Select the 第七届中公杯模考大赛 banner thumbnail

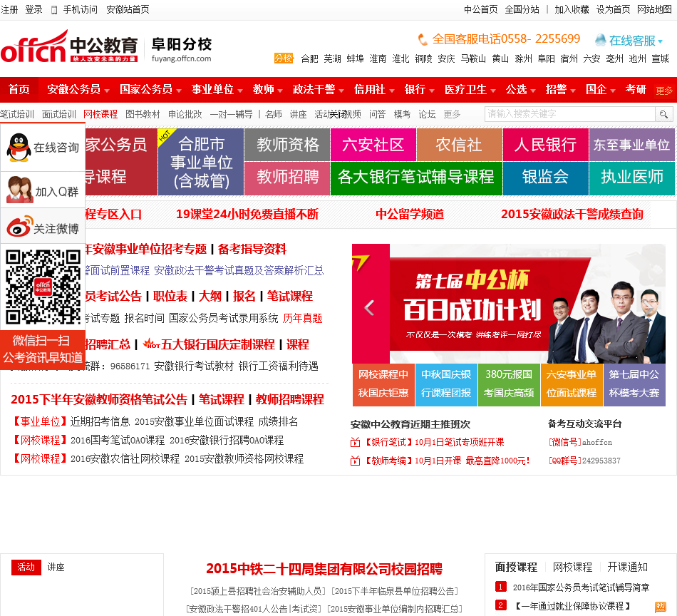[x=634, y=385]
